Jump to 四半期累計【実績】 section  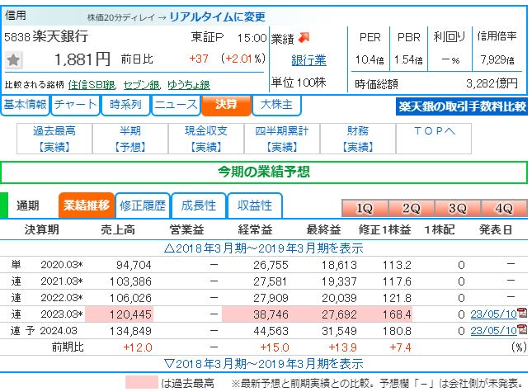click(x=282, y=139)
